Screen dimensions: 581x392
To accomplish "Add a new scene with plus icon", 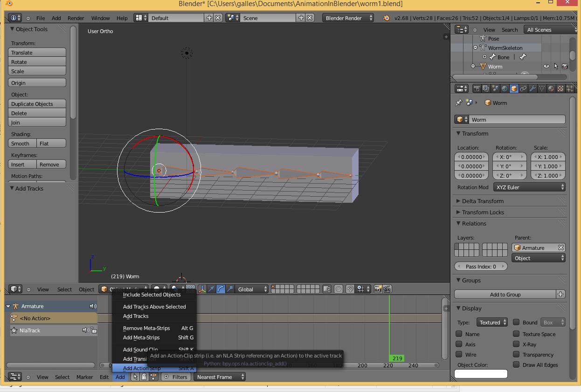I will [301, 18].
